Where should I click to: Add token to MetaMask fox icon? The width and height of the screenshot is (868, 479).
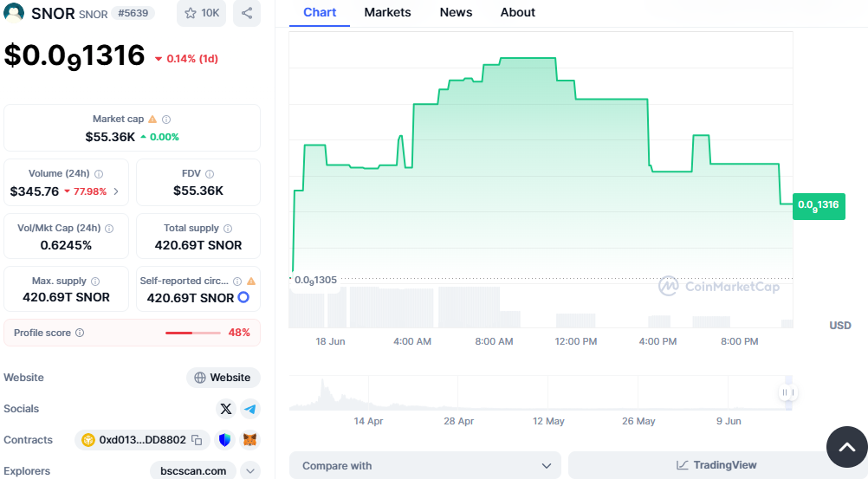click(x=250, y=440)
